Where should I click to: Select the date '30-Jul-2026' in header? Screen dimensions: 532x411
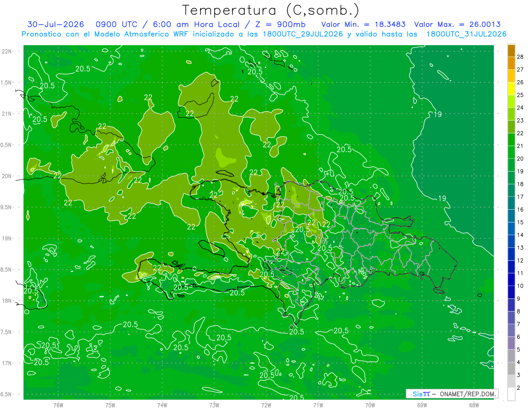coord(56,24)
